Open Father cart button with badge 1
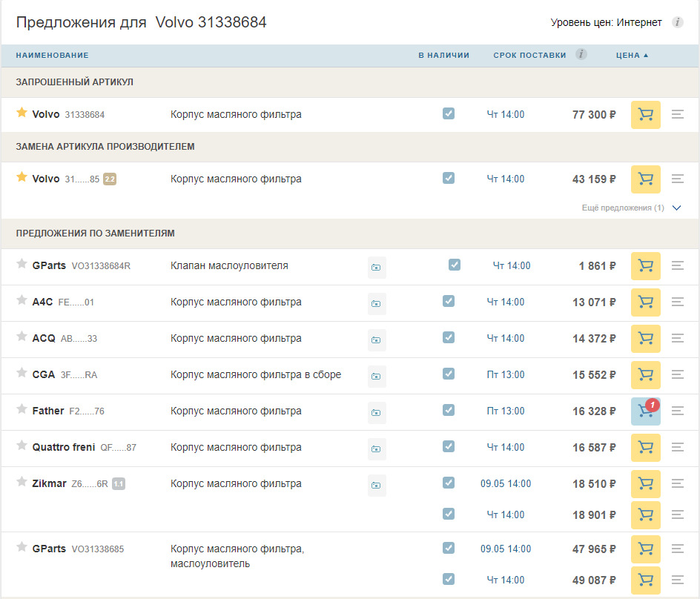This screenshot has height=599, width=700. click(646, 411)
